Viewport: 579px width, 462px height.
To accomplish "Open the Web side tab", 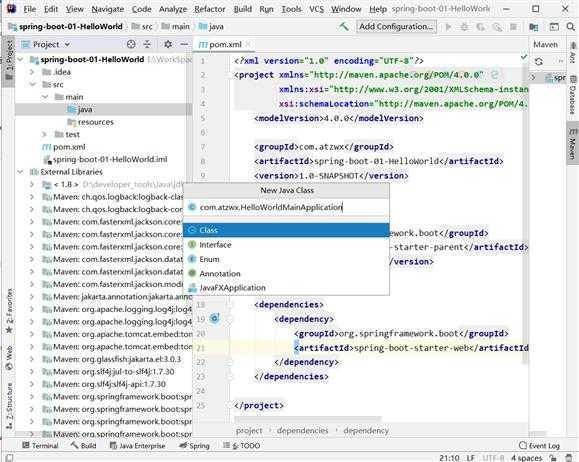I will pyautogui.click(x=9, y=358).
